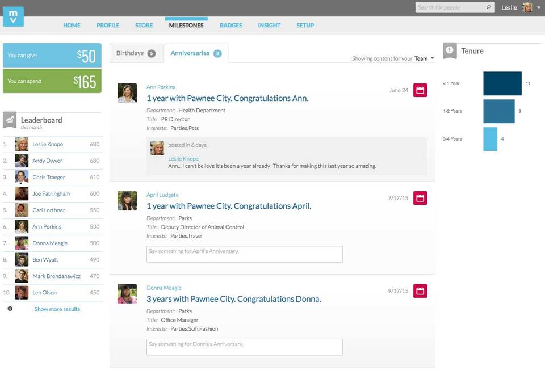Viewport: 545px width, 392px height.
Task: Navigate to the STORE page
Action: point(144,25)
